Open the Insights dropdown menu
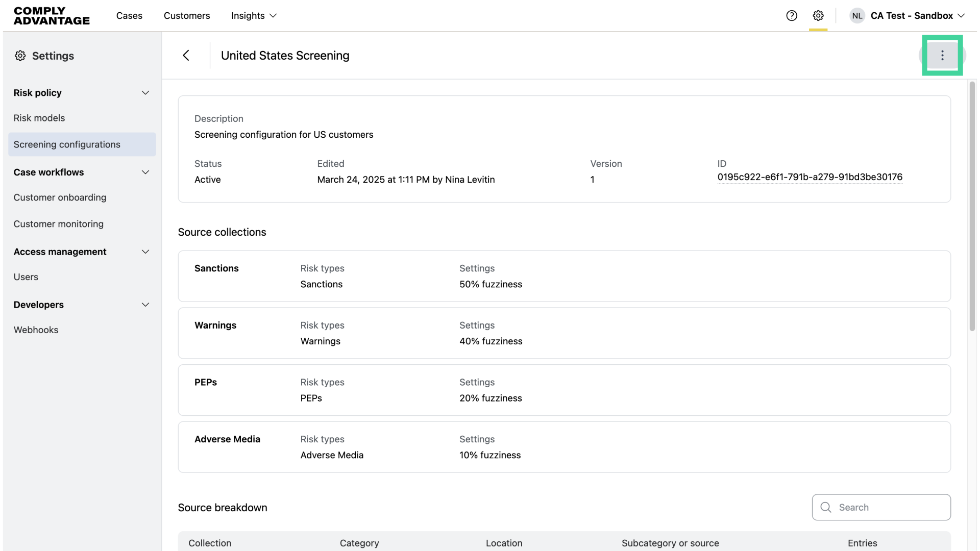The width and height of the screenshot is (980, 551). (x=254, y=16)
